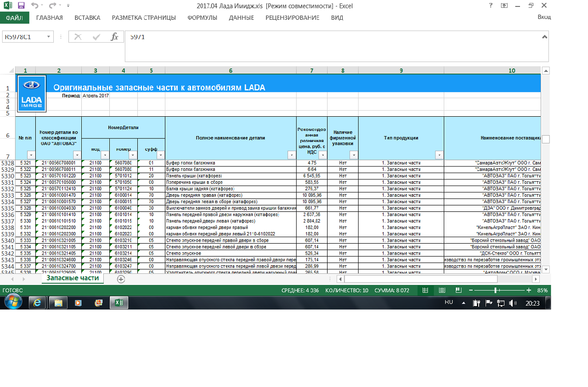Click part number cell 21100610321005
This screenshot has height=387, width=588.
(58, 240)
